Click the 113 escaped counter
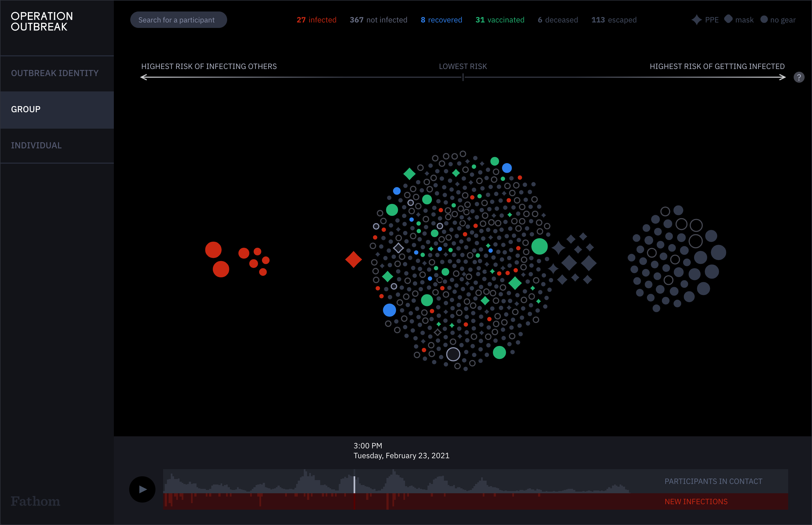 614,20
